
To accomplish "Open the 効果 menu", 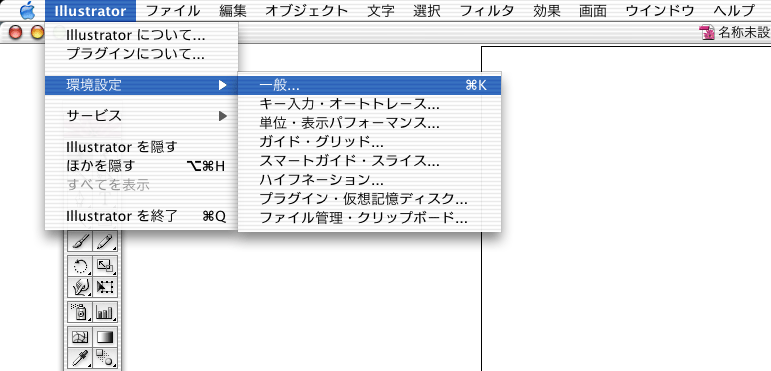I will tap(547, 10).
